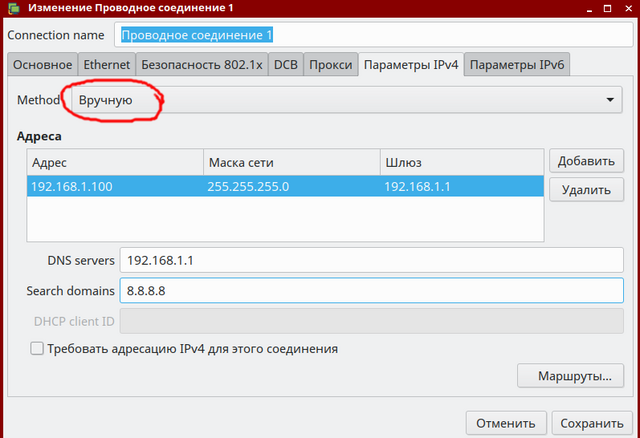Go to the Безопасность 802.1x tab

click(203, 65)
